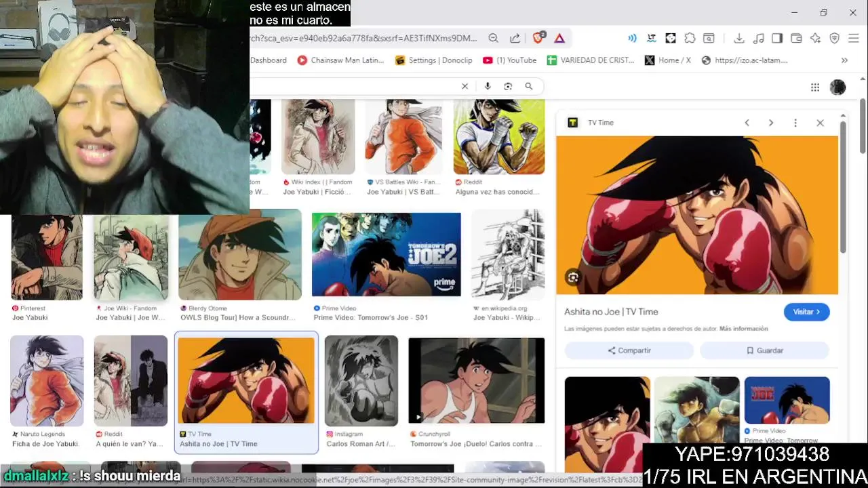
Task: Go to next image in preview panel
Action: 771,123
